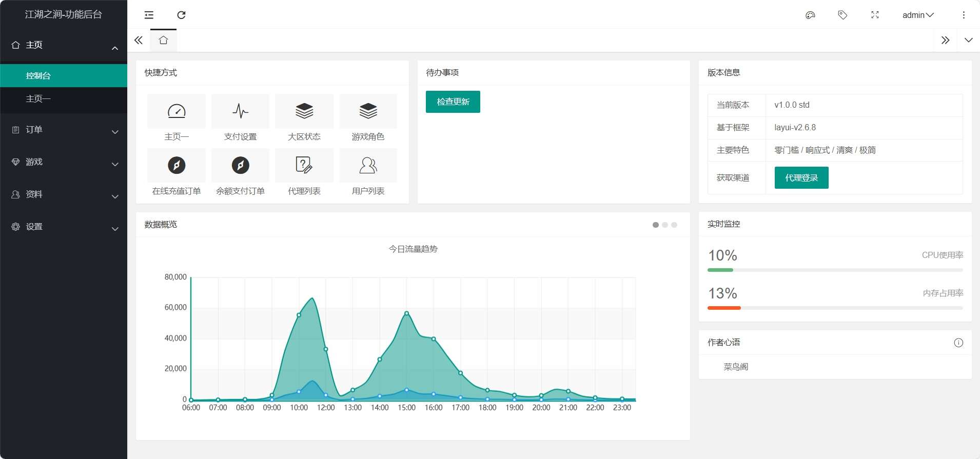Open the theme palette icon
Viewport: 980px width, 459px height.
coord(810,15)
